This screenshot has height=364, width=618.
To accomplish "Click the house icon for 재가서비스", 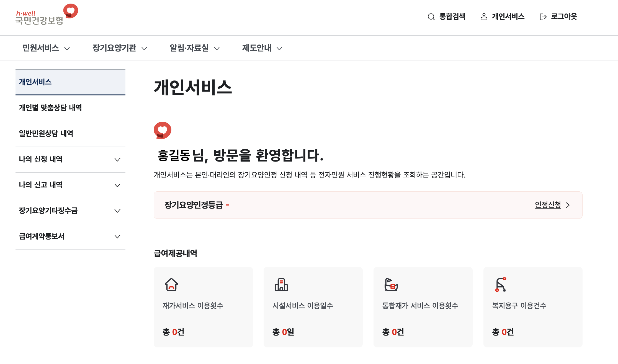I will pos(171,285).
